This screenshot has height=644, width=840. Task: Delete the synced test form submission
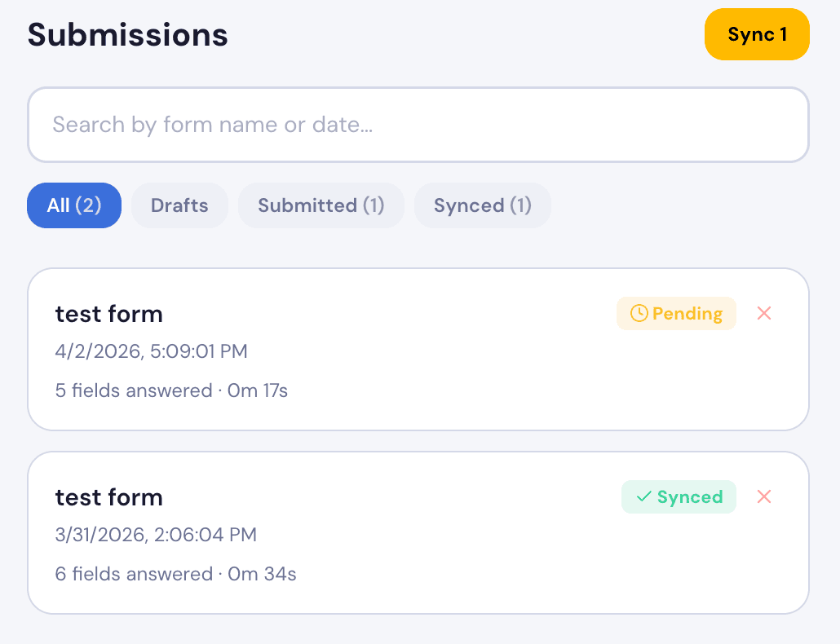click(764, 496)
